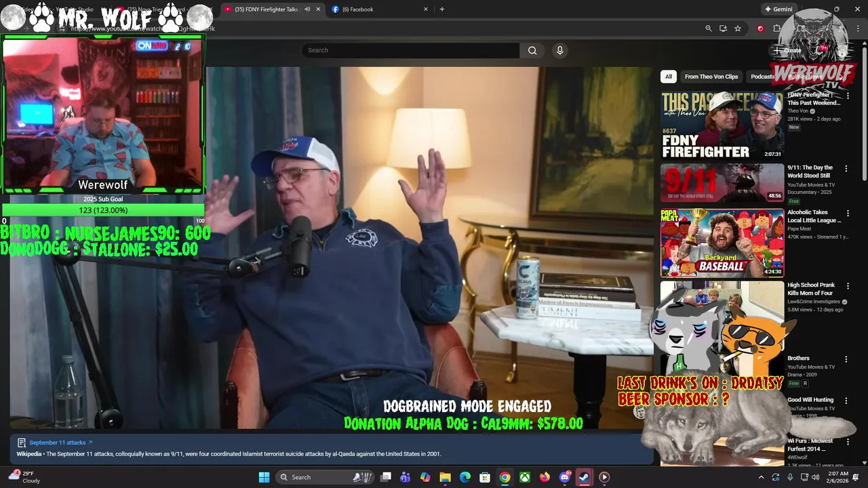Open Discord from the taskbar
Viewport: 868px width, 488px height.
(x=564, y=477)
